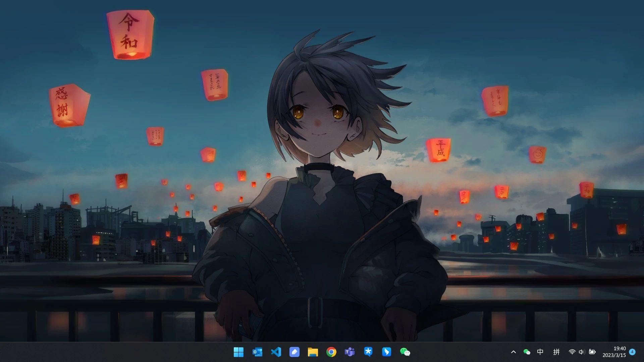Open Visual Studio Code from taskbar
The width and height of the screenshot is (644, 362).
[x=276, y=352]
